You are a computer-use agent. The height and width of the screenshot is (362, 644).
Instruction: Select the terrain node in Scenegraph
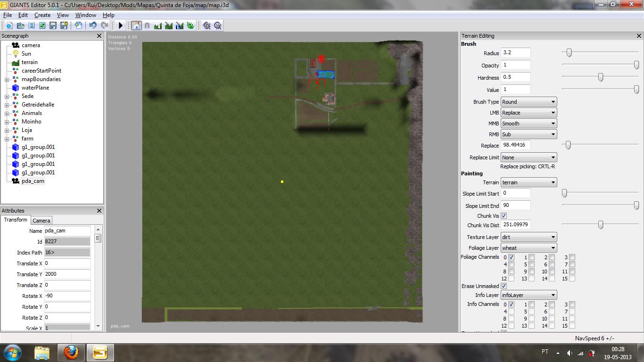(x=29, y=62)
